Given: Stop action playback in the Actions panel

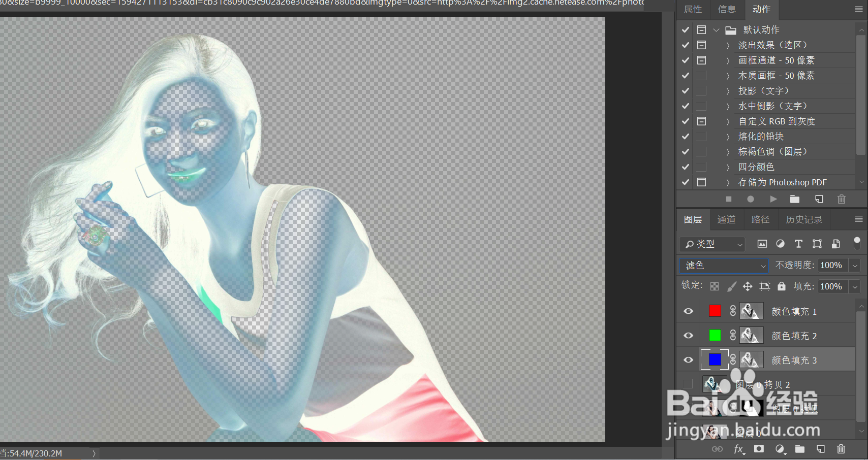Looking at the screenshot, I should tap(729, 199).
